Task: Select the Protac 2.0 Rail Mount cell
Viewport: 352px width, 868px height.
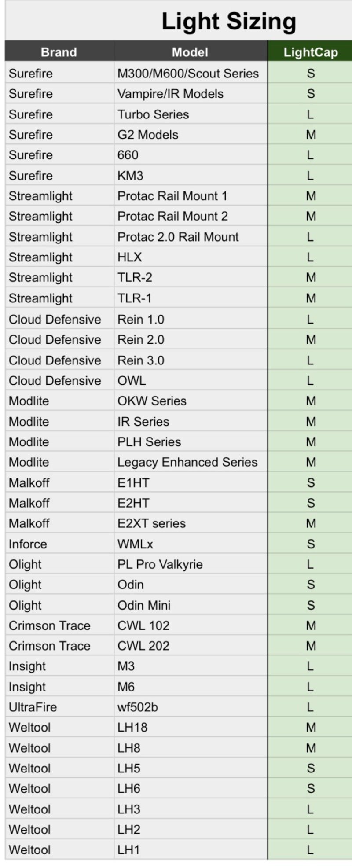Action: point(178,237)
